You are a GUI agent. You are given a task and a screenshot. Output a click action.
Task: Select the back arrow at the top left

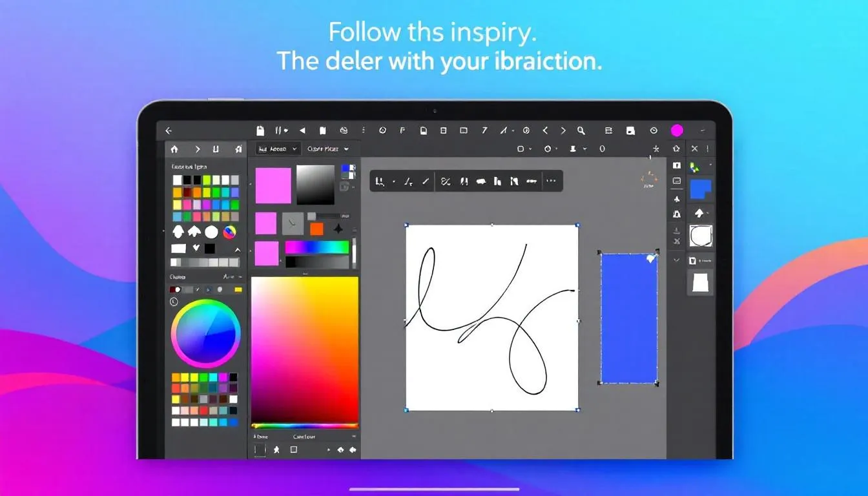pos(169,130)
